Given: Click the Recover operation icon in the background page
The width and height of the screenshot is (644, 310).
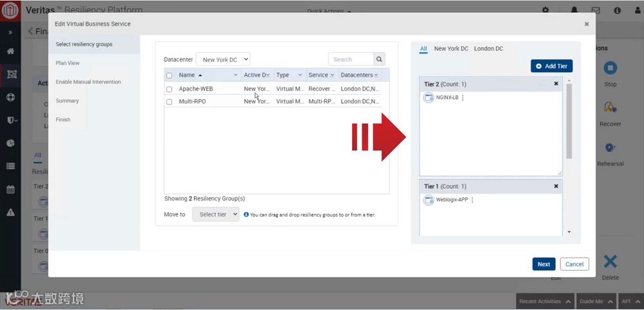Looking at the screenshot, I should tap(610, 108).
